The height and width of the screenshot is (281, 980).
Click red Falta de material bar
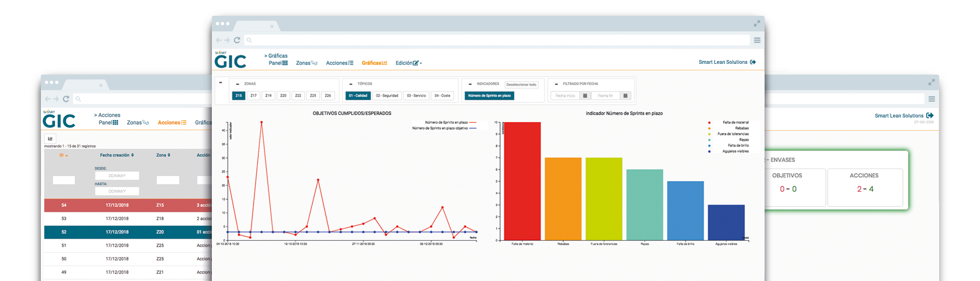click(x=522, y=181)
